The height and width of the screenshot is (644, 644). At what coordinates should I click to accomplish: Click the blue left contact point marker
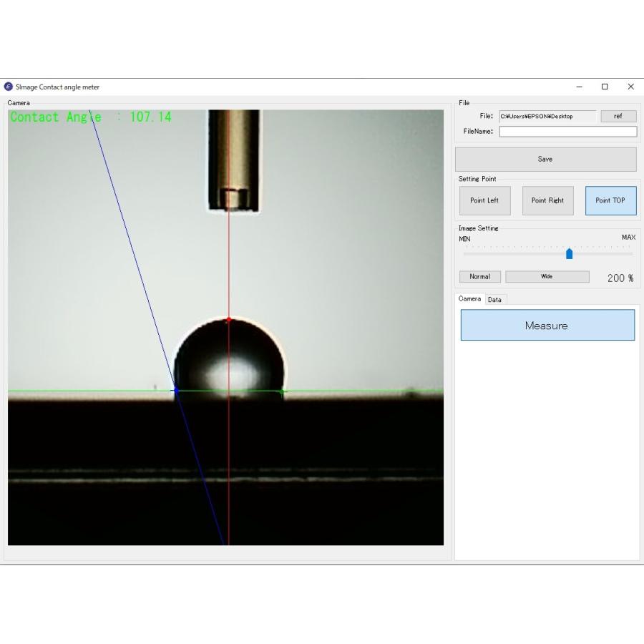point(176,391)
